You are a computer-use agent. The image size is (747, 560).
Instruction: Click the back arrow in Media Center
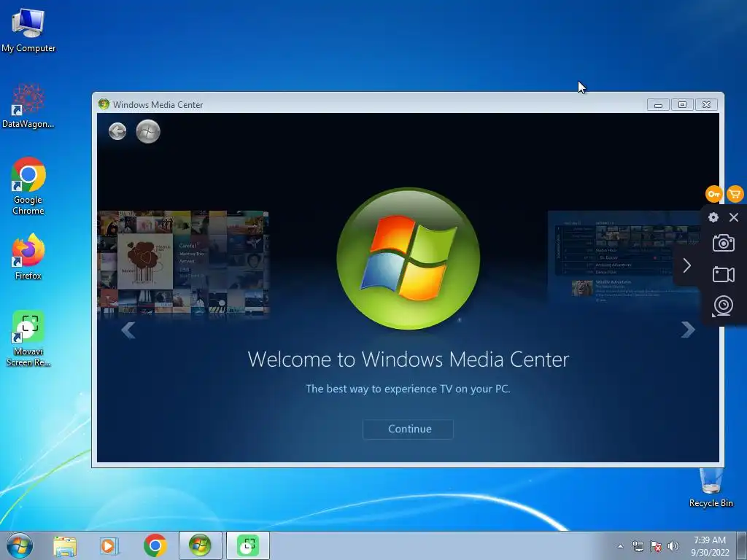117,131
